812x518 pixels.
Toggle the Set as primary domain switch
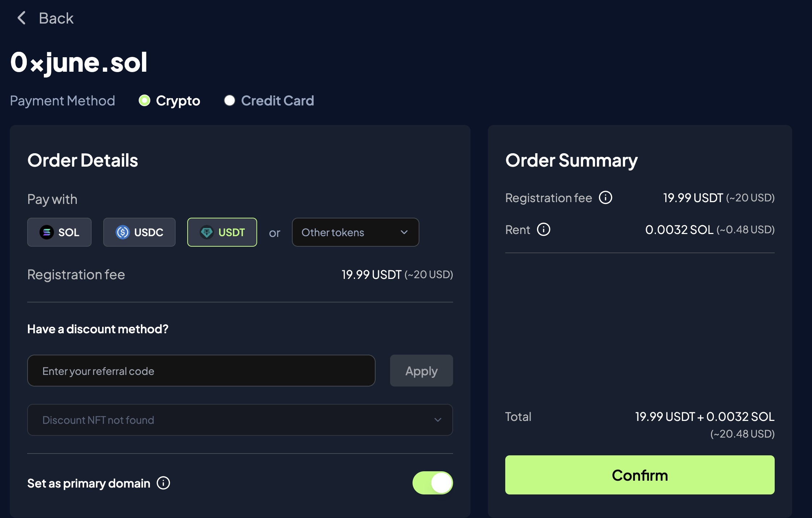tap(432, 483)
